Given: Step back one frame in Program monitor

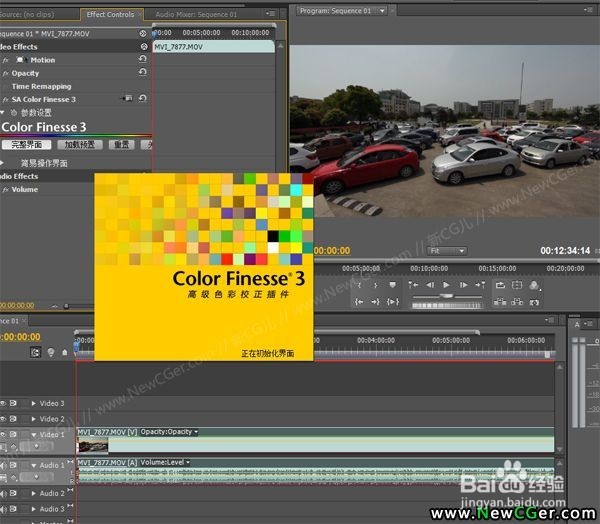Looking at the screenshot, I should click(x=430, y=285).
